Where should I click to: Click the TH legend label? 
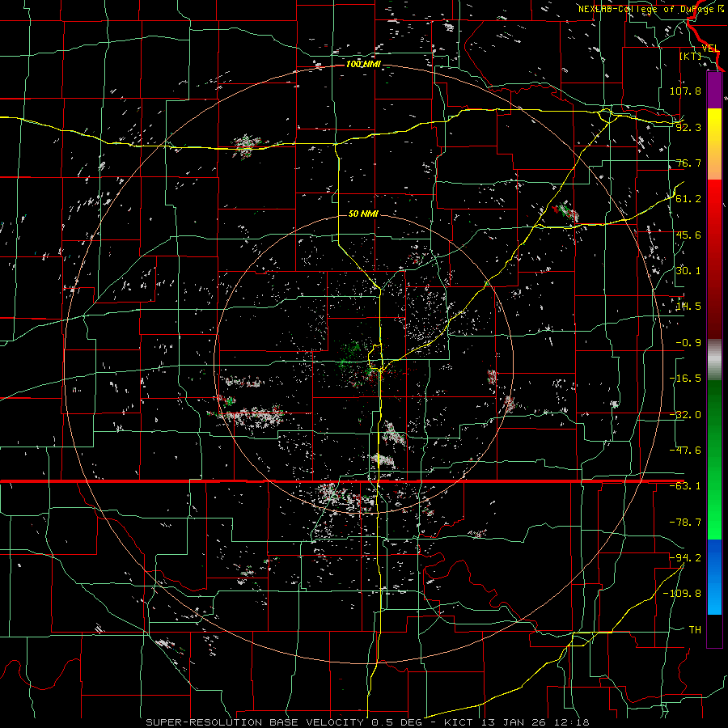tap(695, 629)
